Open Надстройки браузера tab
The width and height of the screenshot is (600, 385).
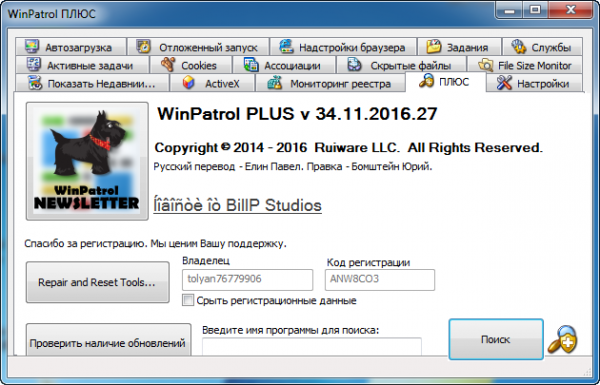click(x=343, y=47)
